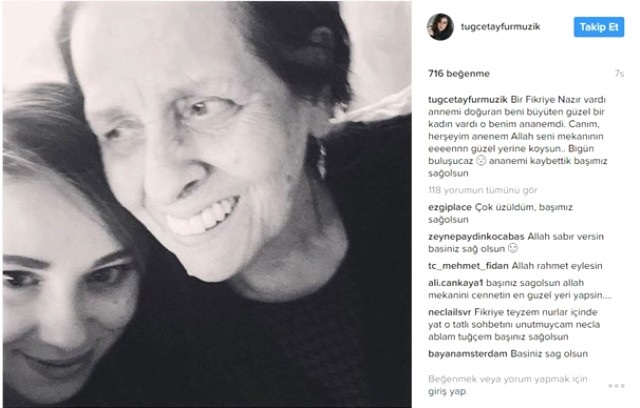The width and height of the screenshot is (640, 408).
Task: Open the three-dot more options menu
Action: tap(616, 386)
